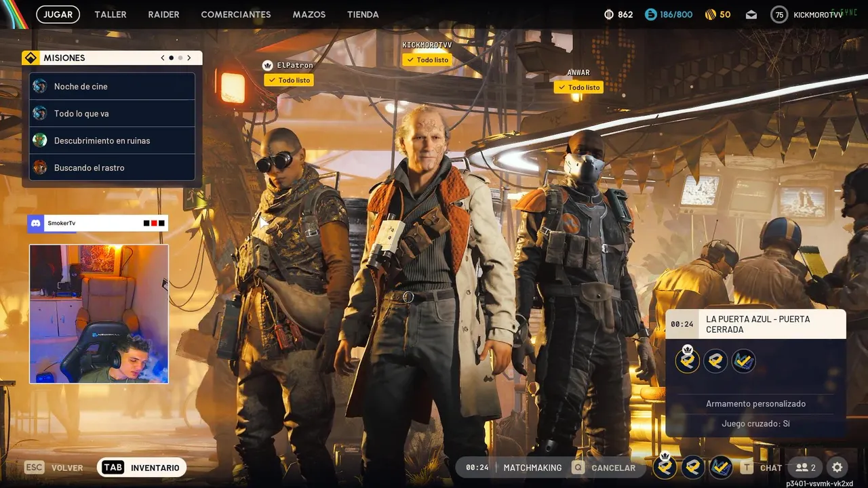Image resolution: width=868 pixels, height=488 pixels.
Task: Open the CHAT
Action: 771,468
